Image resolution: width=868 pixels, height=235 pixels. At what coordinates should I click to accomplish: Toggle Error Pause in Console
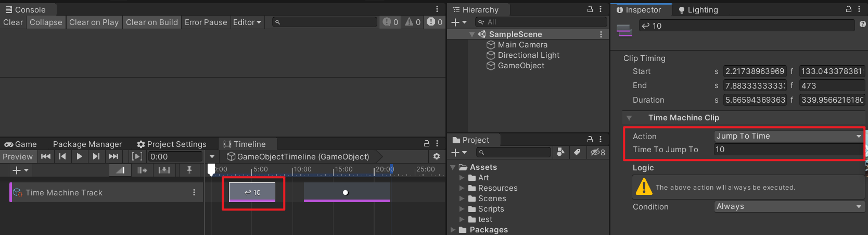(206, 22)
